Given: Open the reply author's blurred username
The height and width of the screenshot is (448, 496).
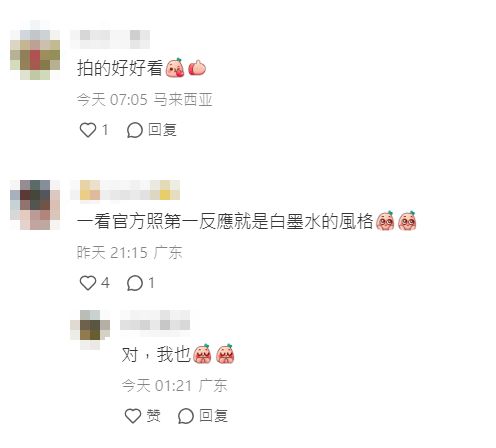Looking at the screenshot, I should tap(155, 320).
